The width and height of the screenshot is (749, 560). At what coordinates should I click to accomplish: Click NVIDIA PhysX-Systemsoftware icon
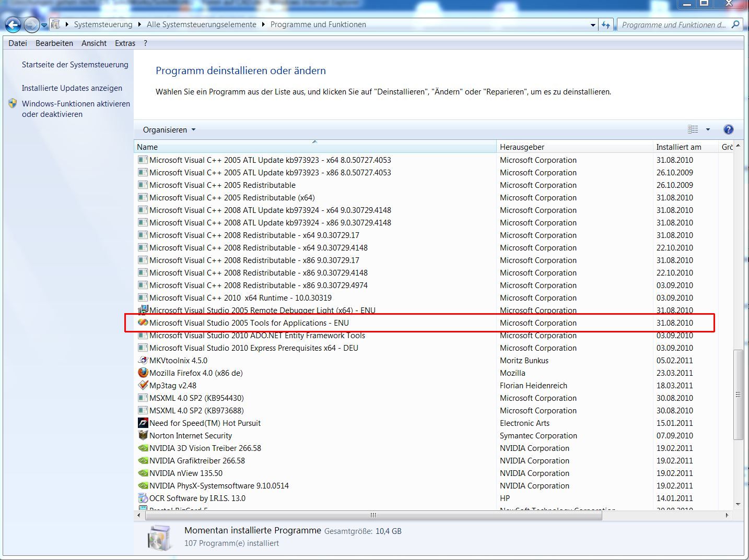[143, 485]
